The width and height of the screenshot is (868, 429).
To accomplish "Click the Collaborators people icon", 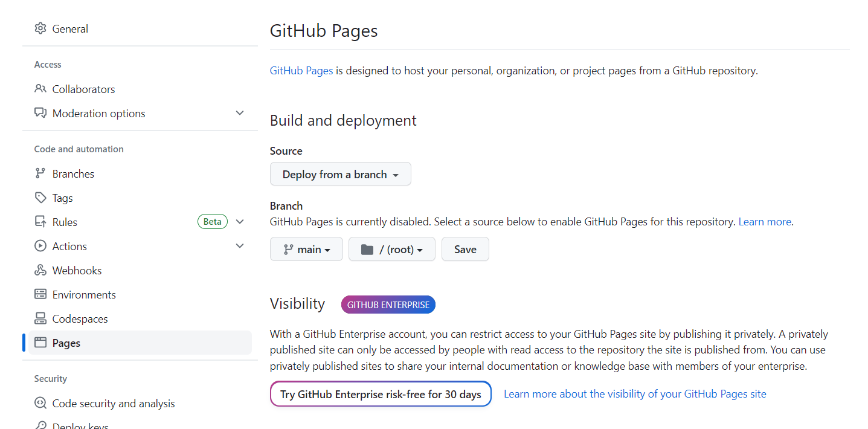I will pyautogui.click(x=40, y=89).
